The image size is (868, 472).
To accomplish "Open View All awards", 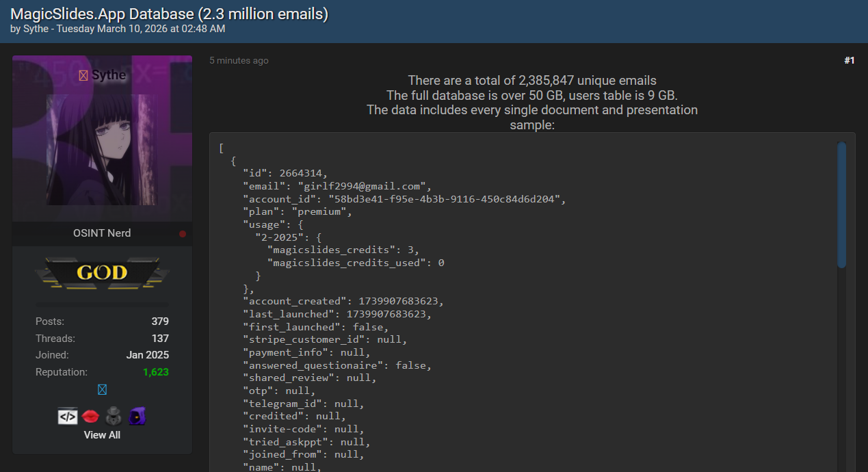I will click(102, 435).
